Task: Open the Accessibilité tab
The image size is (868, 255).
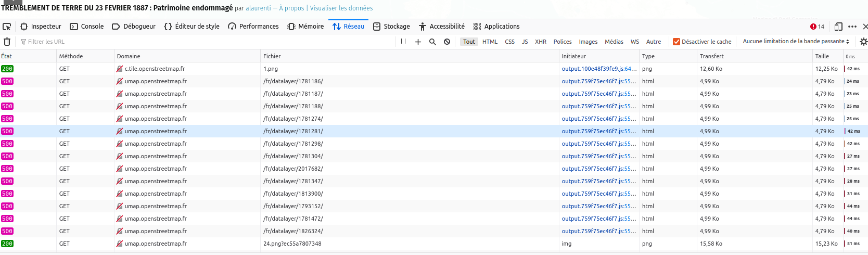Action: click(442, 27)
